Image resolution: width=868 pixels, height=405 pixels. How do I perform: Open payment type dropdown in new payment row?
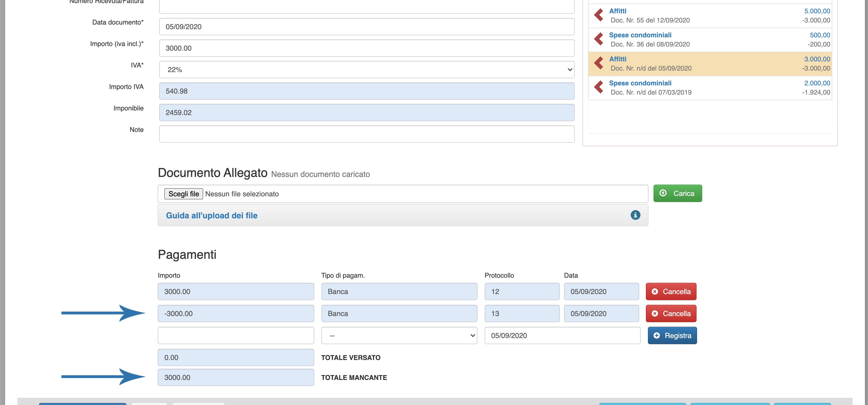(x=399, y=336)
